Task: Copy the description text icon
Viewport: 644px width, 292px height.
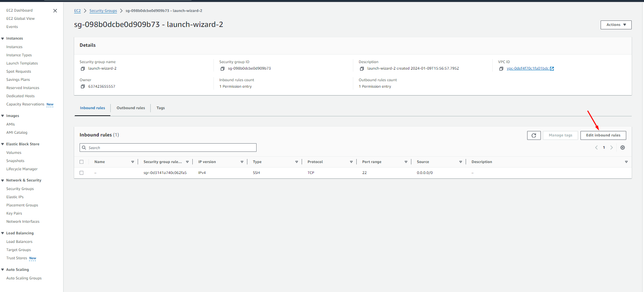Action: click(x=362, y=69)
